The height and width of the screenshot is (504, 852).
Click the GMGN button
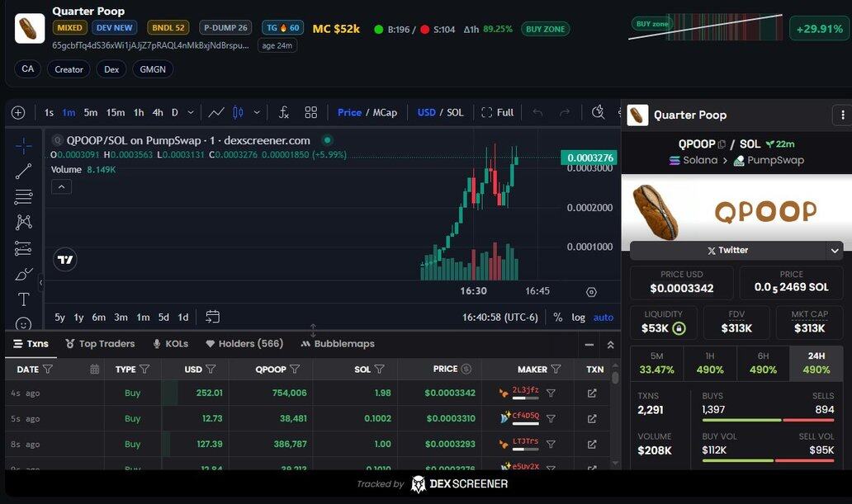153,69
